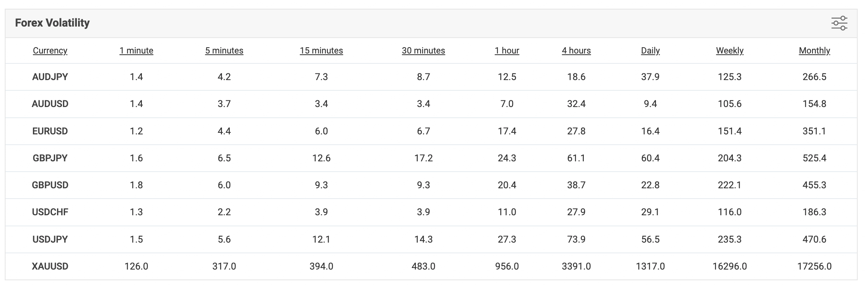Select the AUDUSD currency row label

50,104
